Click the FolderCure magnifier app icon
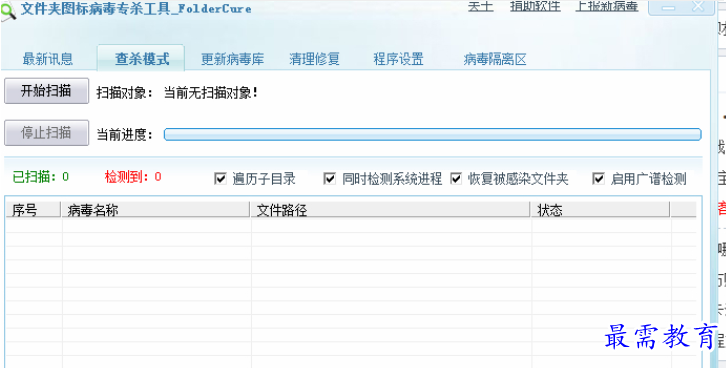 (x=8, y=10)
